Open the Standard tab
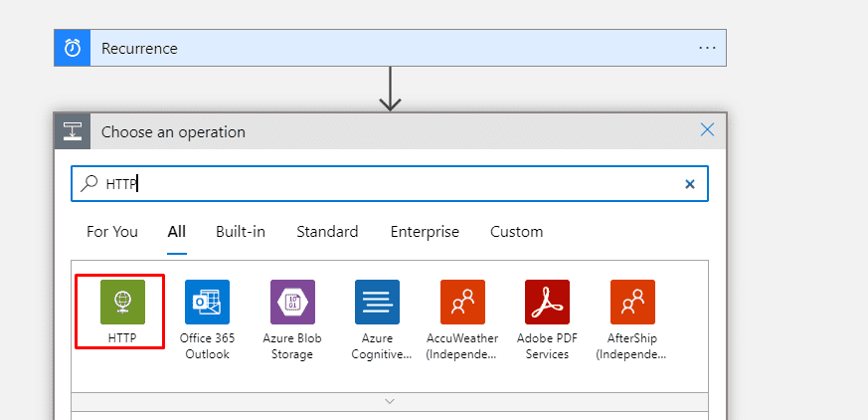The width and height of the screenshot is (868, 420). click(327, 232)
